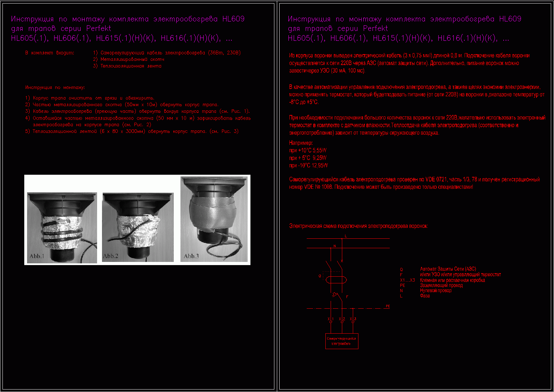This screenshot has width=554, height=392.
Task: Select the 'В комплект входит:' text label
Action: point(50,53)
